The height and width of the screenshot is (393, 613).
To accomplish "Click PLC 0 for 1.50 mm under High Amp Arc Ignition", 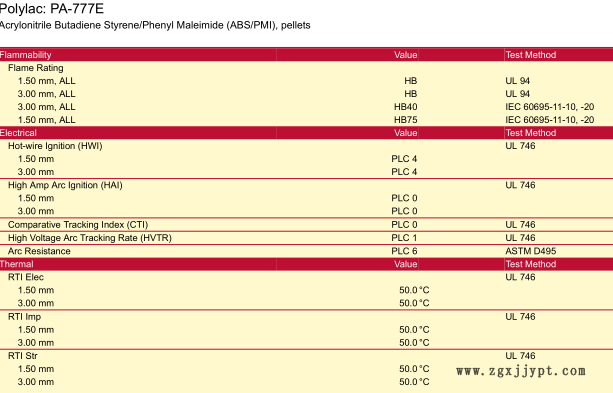I will tap(404, 198).
